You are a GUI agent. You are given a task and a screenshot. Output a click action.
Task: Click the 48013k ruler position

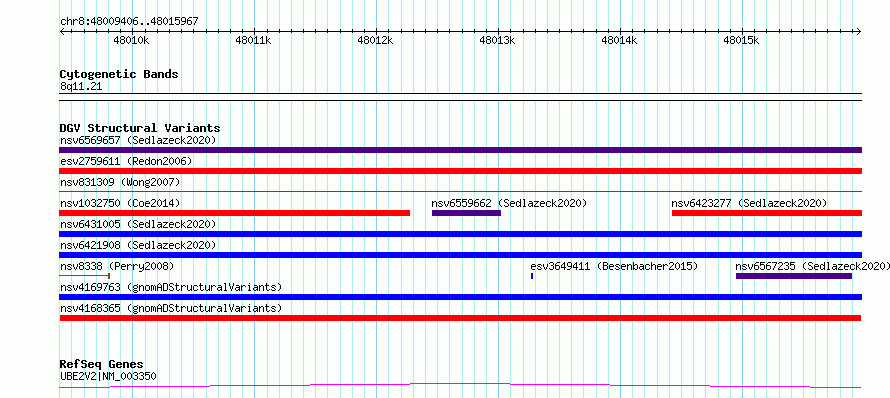(497, 40)
